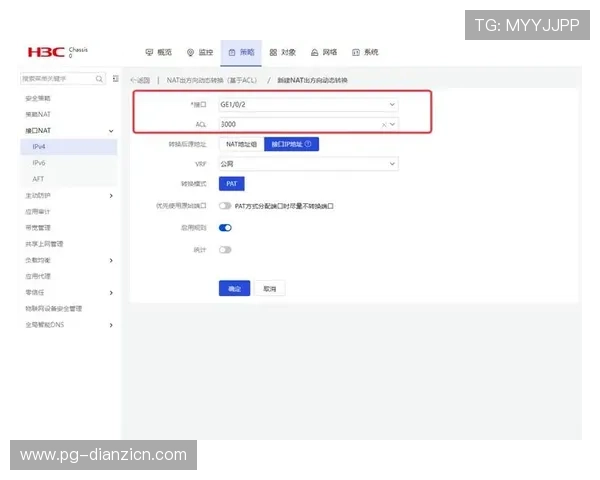Image resolution: width=600 pixels, height=480 pixels.
Task: Click NAT出方向动态转换（基于ACL）breadcrumb
Action: (212, 80)
